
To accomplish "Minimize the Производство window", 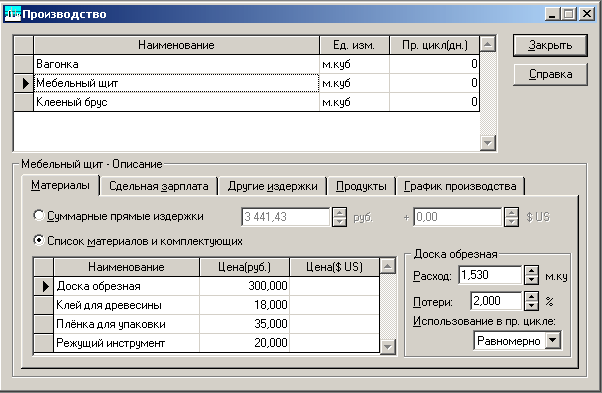I will 552,14.
